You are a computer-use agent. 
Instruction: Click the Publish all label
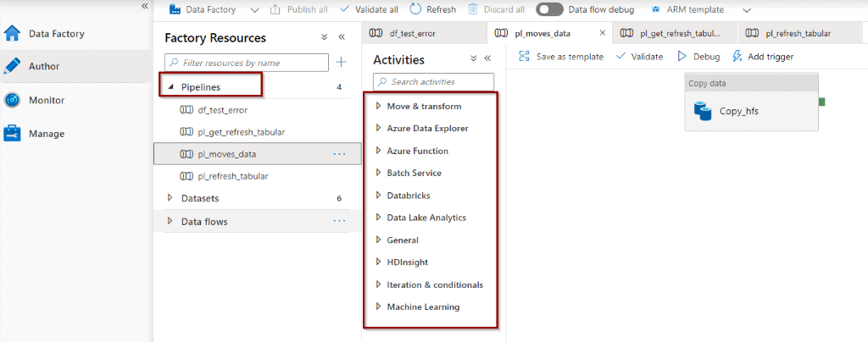click(x=307, y=9)
